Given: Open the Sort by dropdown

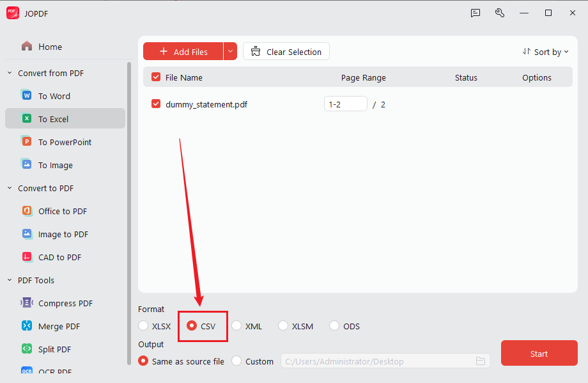Looking at the screenshot, I should click(x=546, y=52).
